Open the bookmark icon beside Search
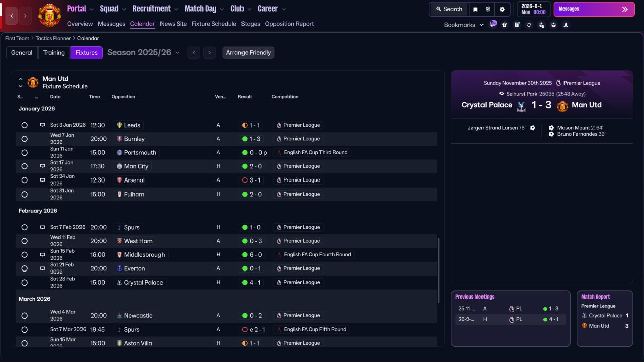Screen dimensions: 644x362 click(x=475, y=9)
